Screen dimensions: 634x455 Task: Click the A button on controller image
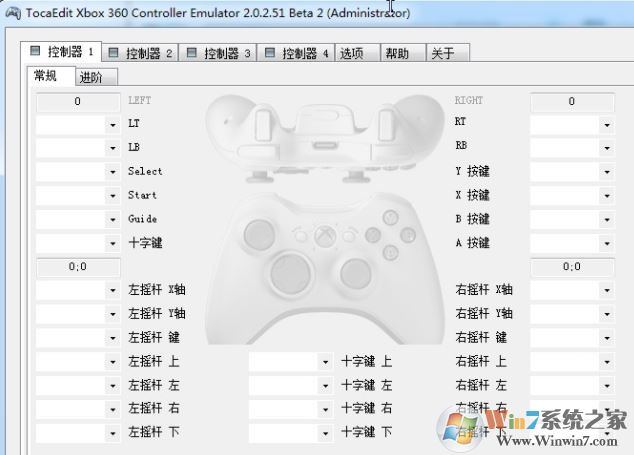tap(391, 253)
